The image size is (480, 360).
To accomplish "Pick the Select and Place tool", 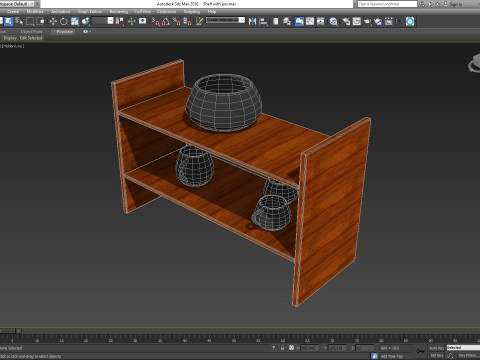I will (86, 21).
